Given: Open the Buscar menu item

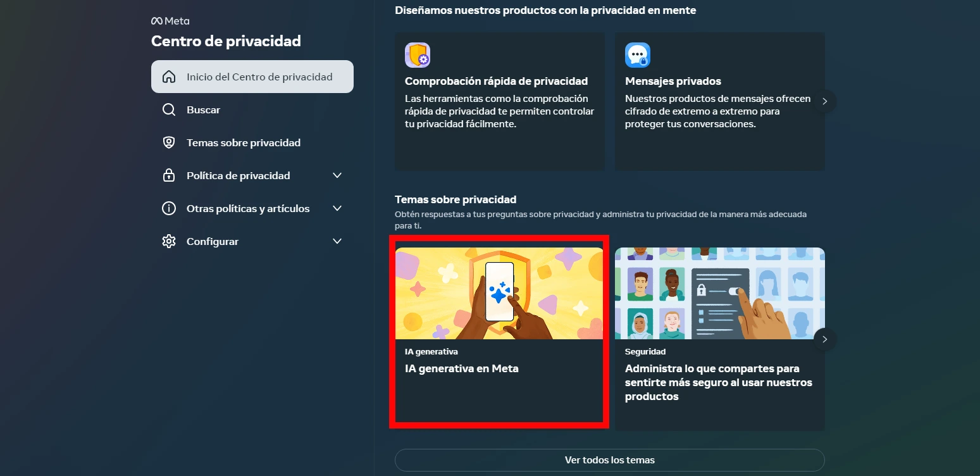Looking at the screenshot, I should click(252, 110).
